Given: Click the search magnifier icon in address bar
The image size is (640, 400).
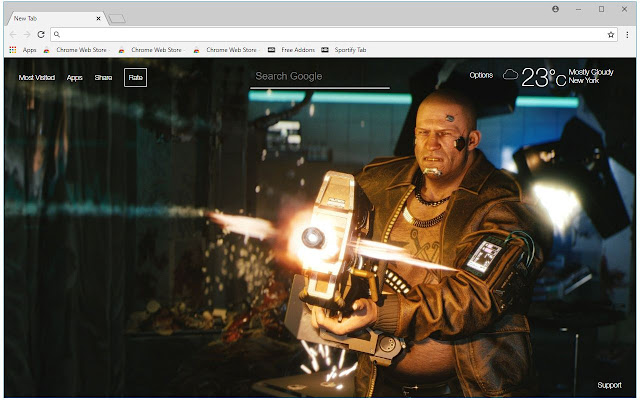Looking at the screenshot, I should click(57, 35).
